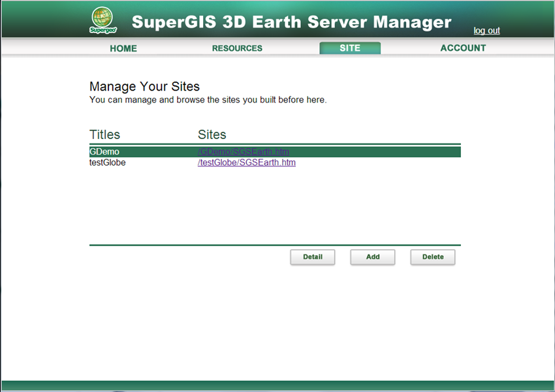
Task: Select the testGlobe title row
Action: (275, 162)
